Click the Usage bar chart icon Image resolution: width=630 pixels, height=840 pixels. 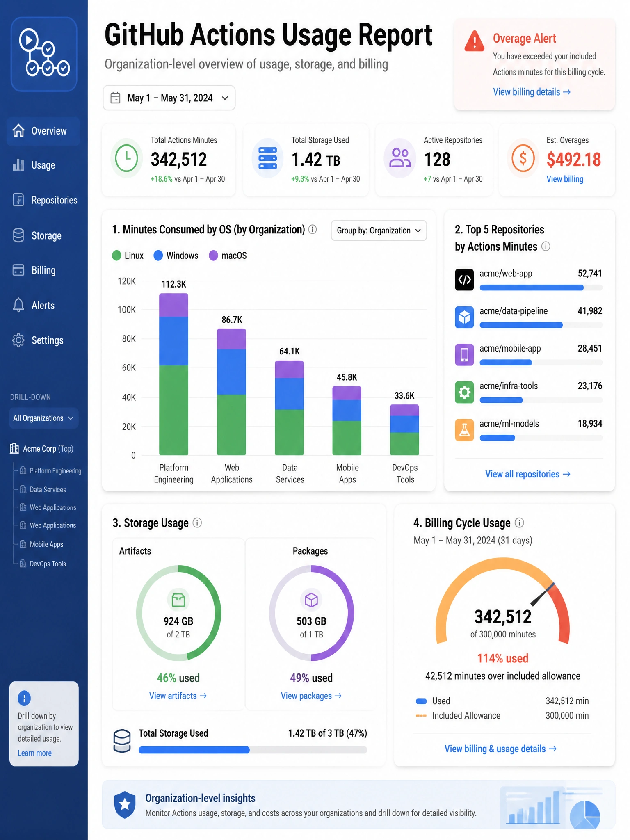18,165
